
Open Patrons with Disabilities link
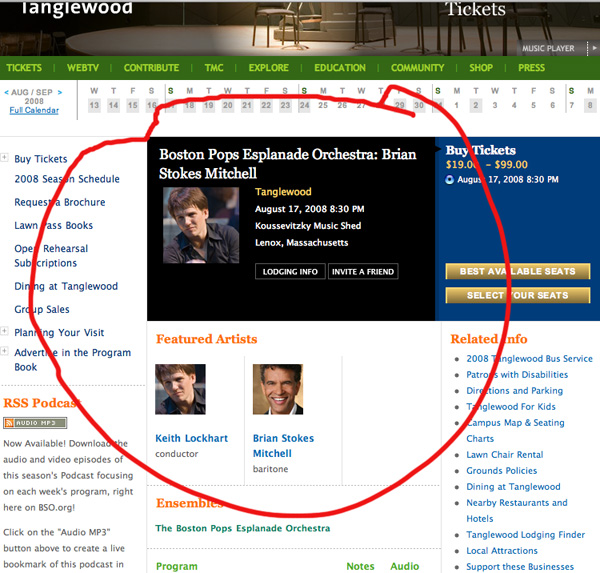pos(517,375)
